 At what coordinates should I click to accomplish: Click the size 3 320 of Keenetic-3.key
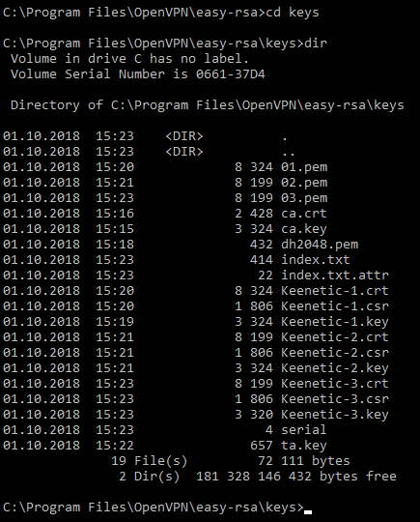click(254, 415)
